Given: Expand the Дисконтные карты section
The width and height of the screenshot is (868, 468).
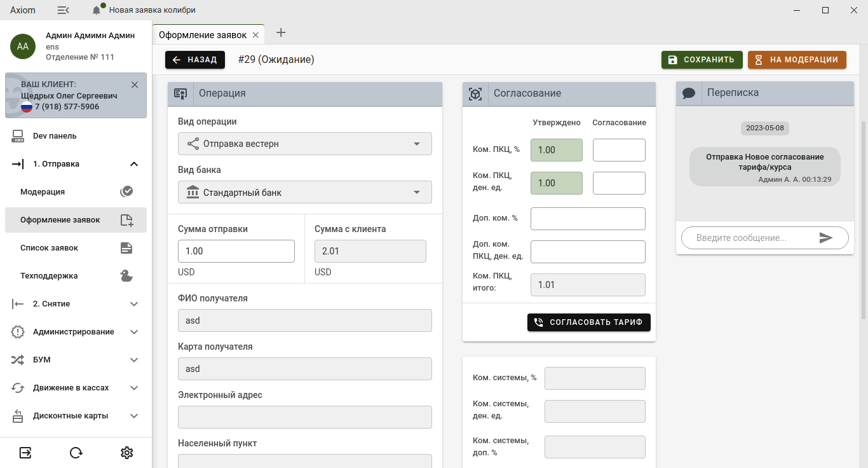Looking at the screenshot, I should 134,416.
